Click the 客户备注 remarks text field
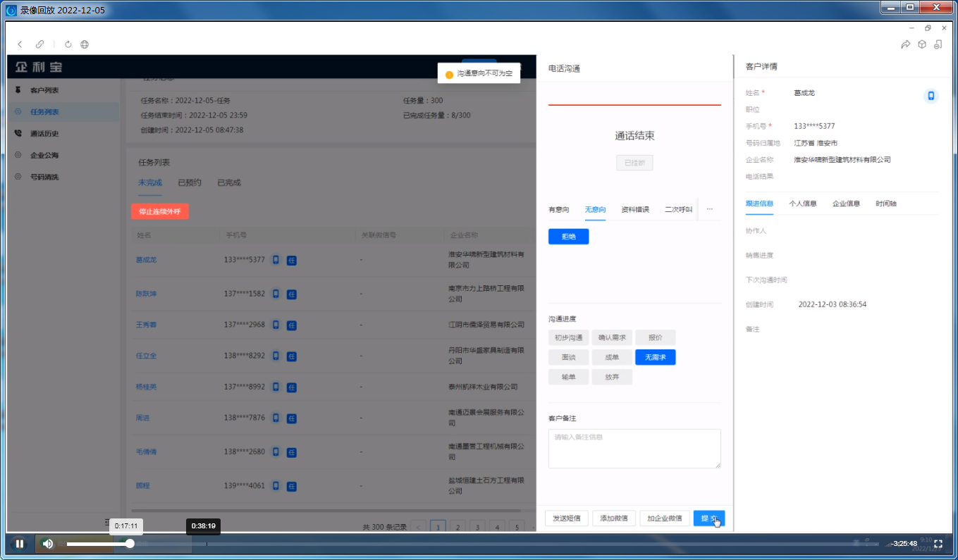 click(x=634, y=449)
